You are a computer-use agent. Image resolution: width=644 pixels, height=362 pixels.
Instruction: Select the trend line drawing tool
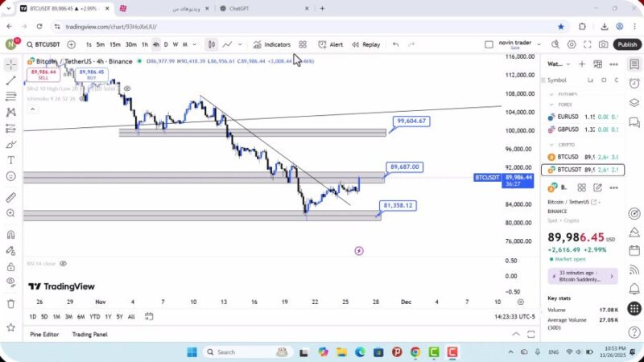(10, 80)
